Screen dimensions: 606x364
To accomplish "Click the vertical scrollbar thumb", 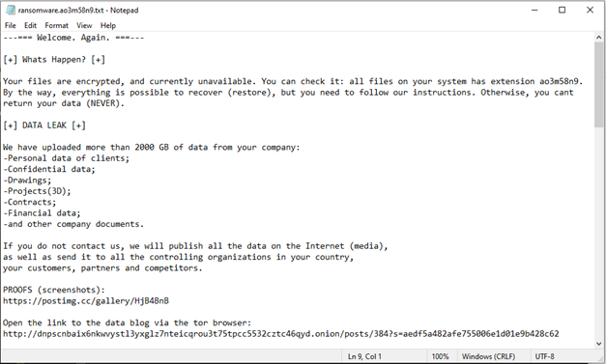I will coord(599,85).
